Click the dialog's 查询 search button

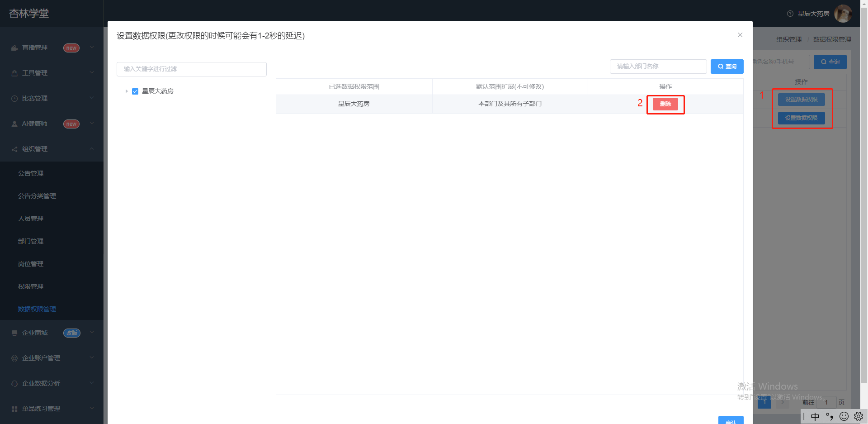tap(727, 67)
